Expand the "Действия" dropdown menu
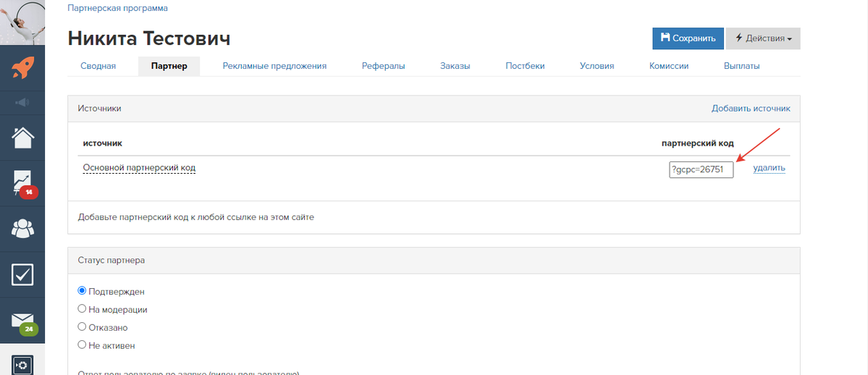This screenshot has height=375, width=868. pyautogui.click(x=762, y=38)
